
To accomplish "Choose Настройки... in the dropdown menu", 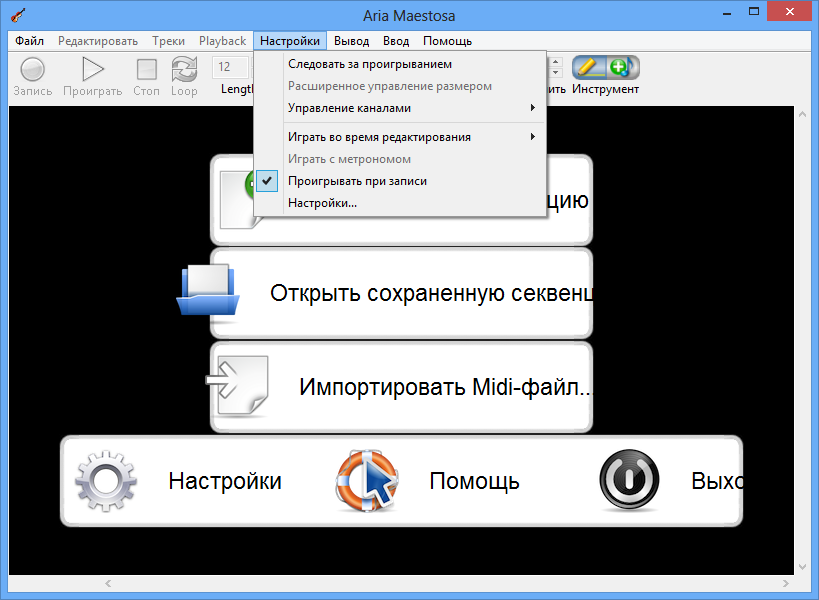I will (x=400, y=203).
